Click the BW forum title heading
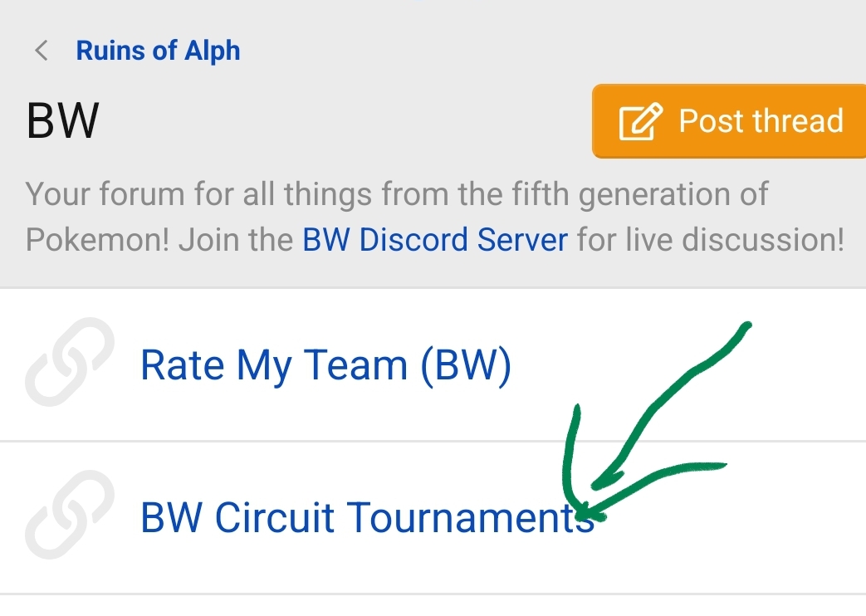This screenshot has width=866, height=616. (63, 121)
